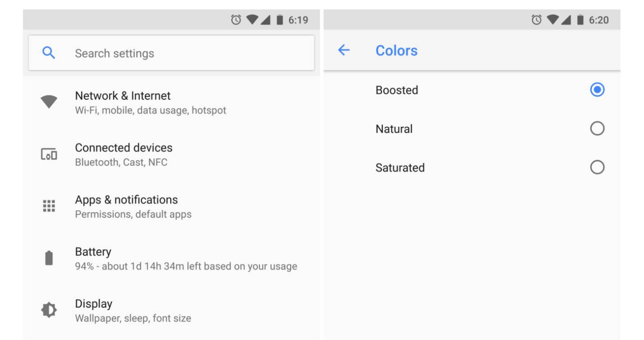
Task: Tap the Saturated color mode label
Action: pyautogui.click(x=400, y=168)
